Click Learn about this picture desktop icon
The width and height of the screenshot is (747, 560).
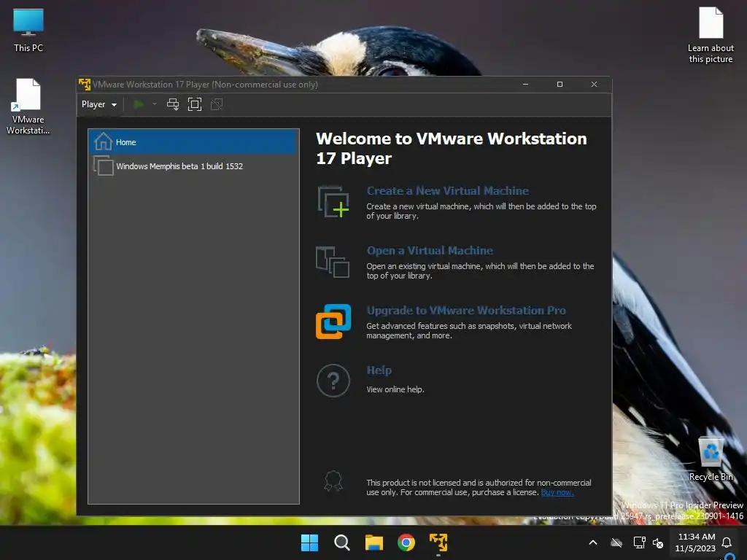tap(711, 35)
